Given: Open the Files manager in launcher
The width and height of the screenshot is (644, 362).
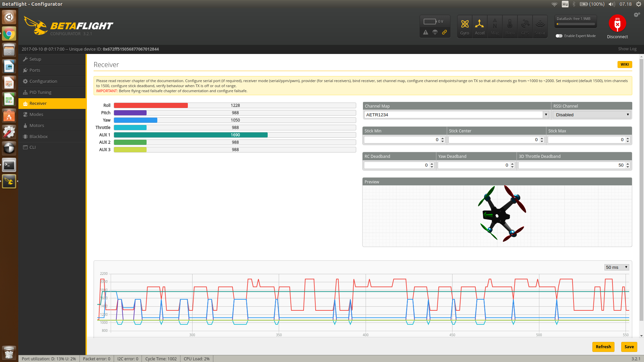Looking at the screenshot, I should (x=9, y=50).
